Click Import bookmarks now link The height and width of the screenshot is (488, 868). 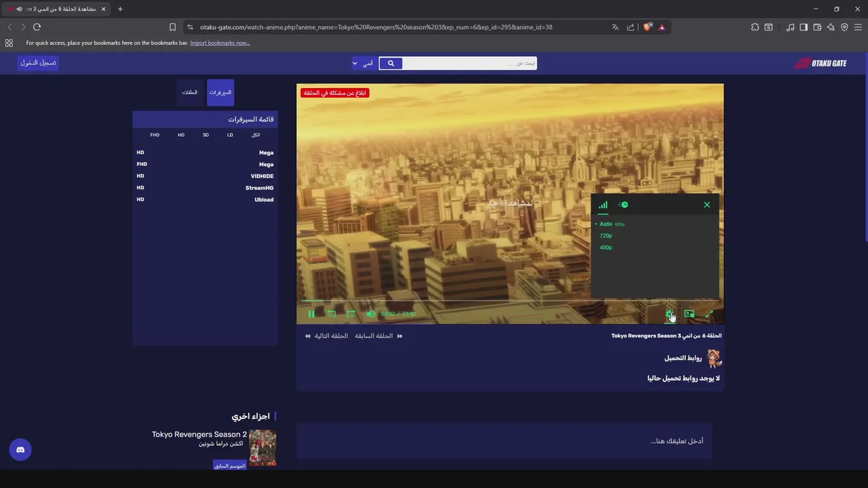(220, 43)
